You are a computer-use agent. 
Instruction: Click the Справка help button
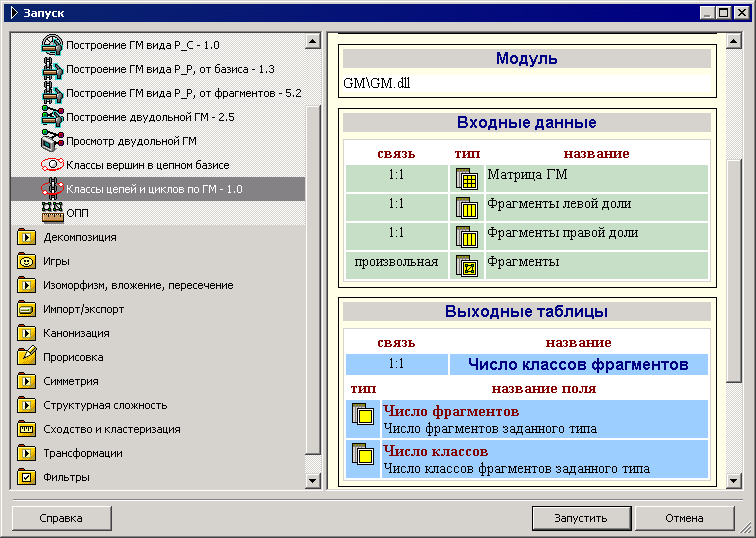tap(61, 519)
